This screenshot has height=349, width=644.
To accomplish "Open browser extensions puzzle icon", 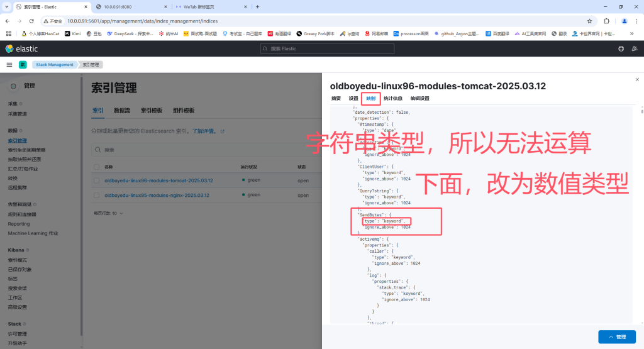I will click(x=607, y=21).
